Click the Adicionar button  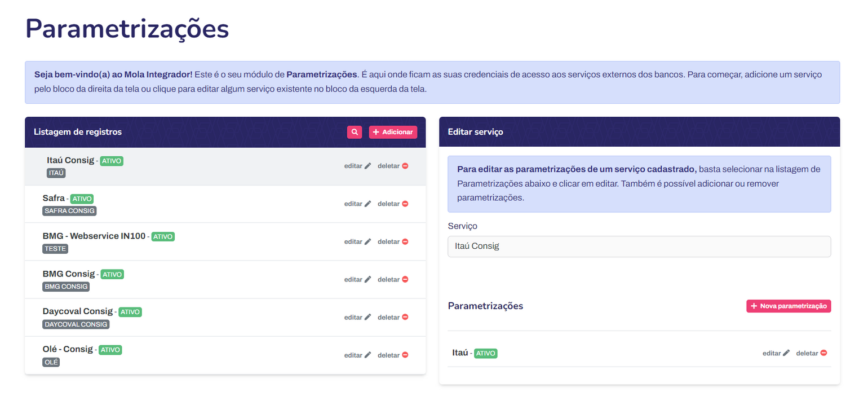point(393,132)
